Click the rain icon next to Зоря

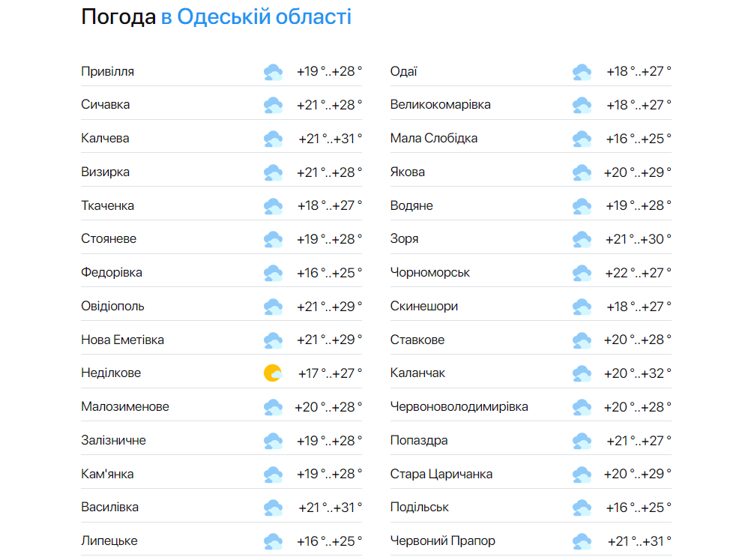pos(582,238)
